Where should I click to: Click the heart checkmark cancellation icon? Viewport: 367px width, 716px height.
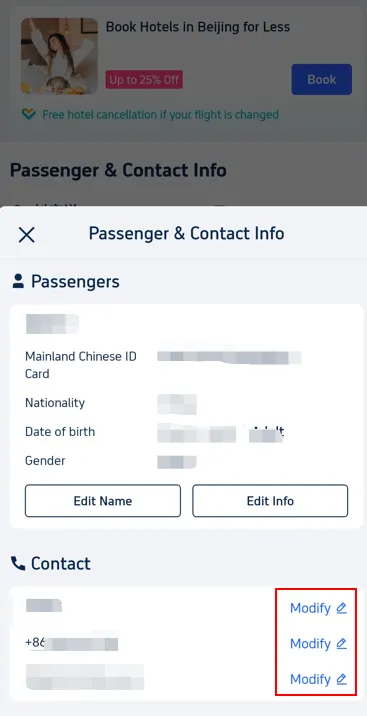click(29, 114)
